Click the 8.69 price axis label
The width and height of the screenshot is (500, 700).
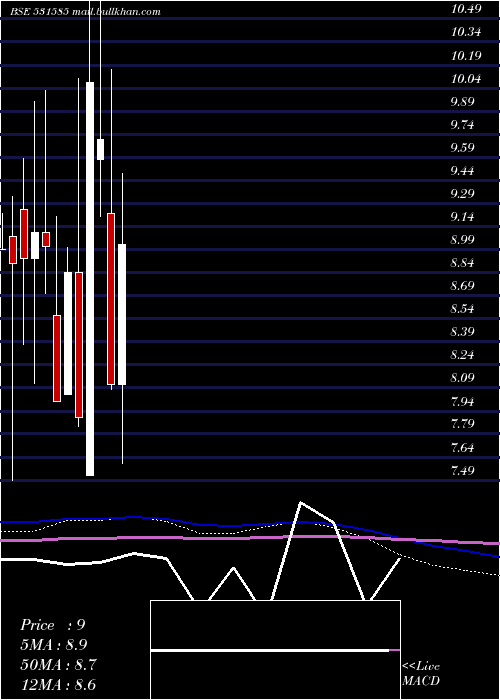[x=462, y=286]
